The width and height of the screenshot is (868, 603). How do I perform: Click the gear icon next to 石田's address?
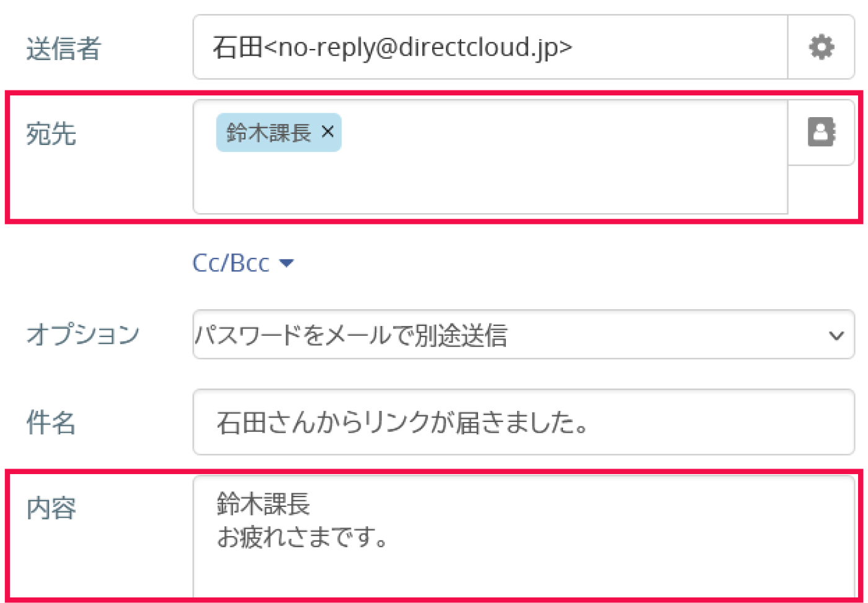tap(821, 47)
